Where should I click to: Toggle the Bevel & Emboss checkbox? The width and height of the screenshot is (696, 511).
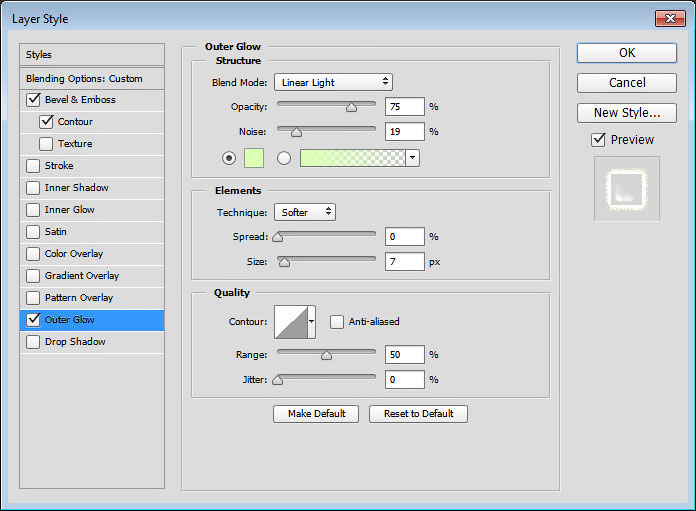33,99
